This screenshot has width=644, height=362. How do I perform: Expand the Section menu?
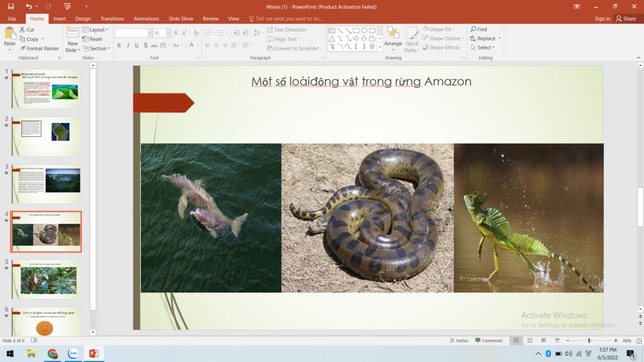96,48
